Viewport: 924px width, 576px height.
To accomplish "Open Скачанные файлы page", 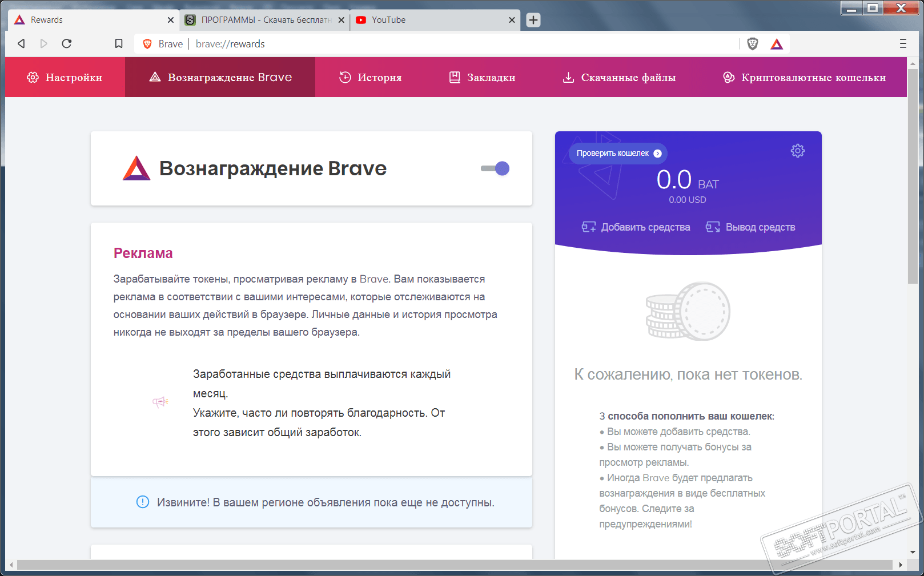I will 620,77.
